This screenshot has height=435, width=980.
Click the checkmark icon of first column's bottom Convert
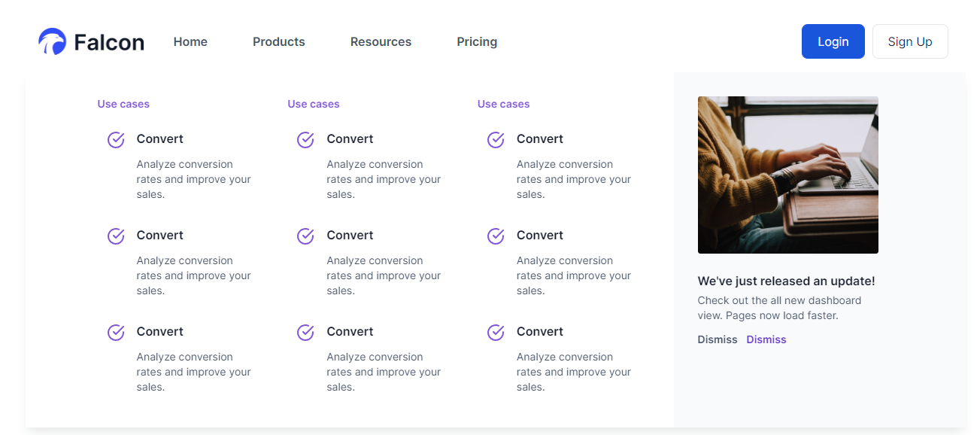point(116,333)
